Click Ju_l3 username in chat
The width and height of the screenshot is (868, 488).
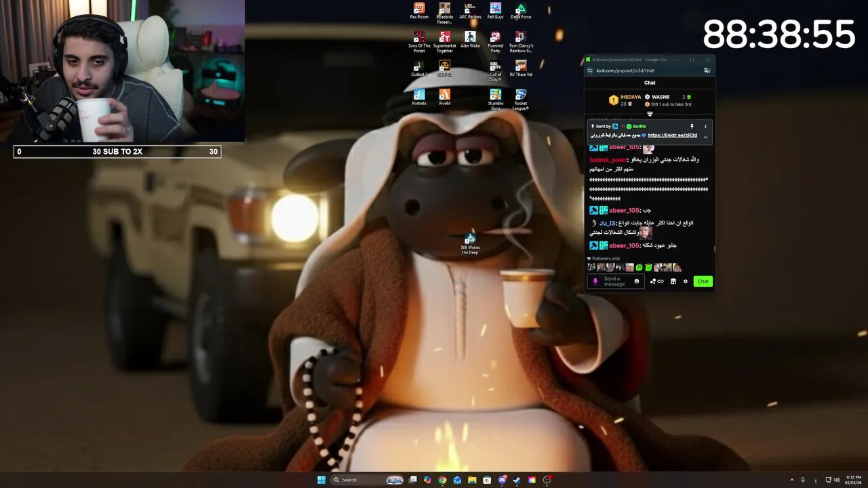[x=607, y=223]
